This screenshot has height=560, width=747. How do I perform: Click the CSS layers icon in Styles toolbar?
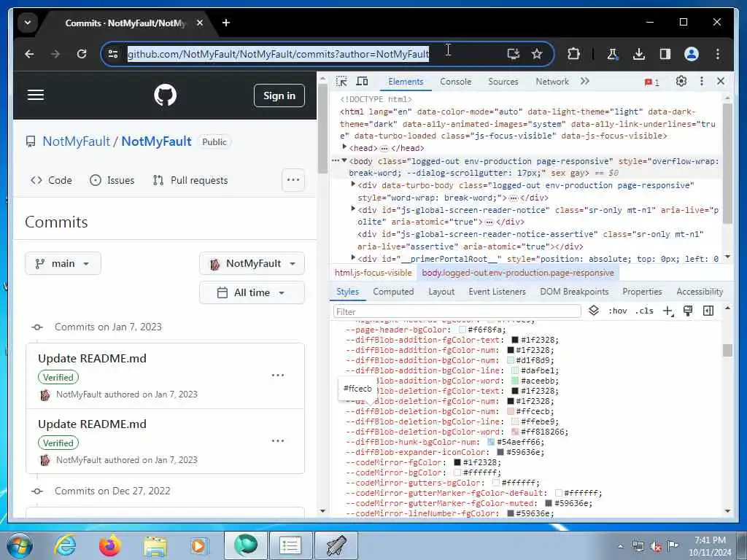(x=594, y=311)
